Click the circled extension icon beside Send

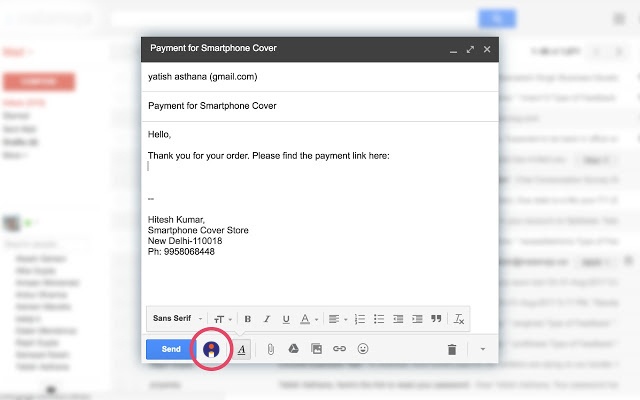coord(212,349)
